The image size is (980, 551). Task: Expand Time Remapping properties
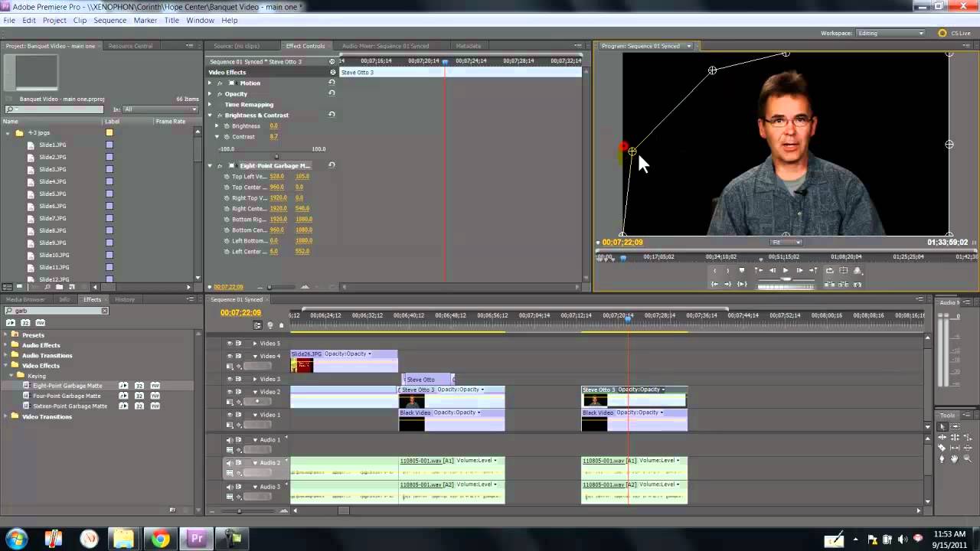click(x=210, y=104)
